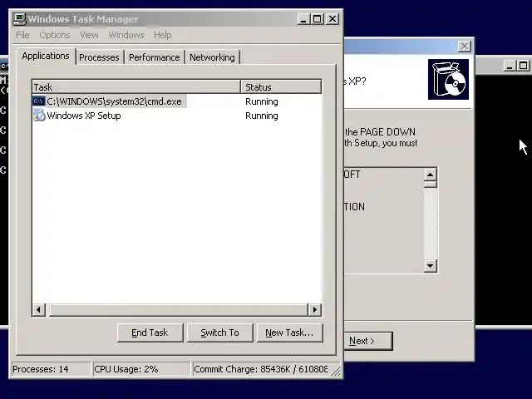Select the Windows XP Setup task icon

(39, 116)
